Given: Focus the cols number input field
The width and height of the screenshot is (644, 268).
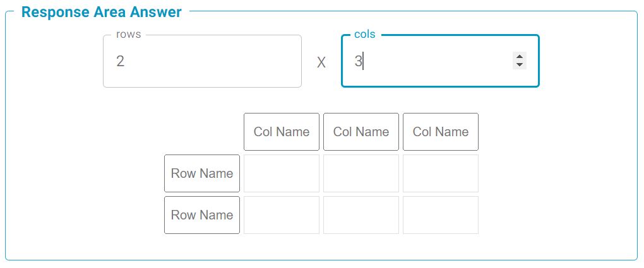Looking at the screenshot, I should (429, 61).
